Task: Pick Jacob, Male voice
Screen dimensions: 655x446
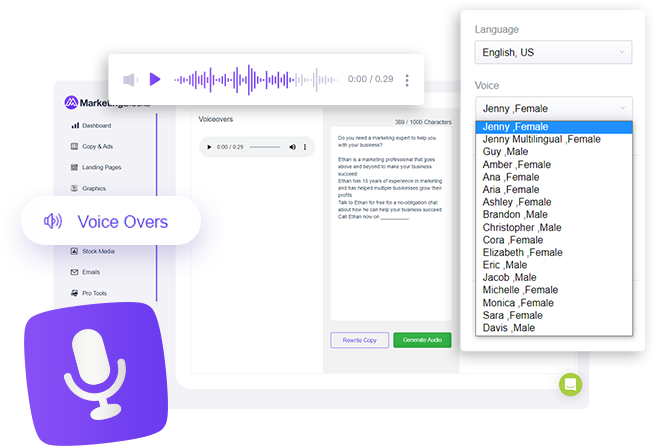Action: [554, 278]
